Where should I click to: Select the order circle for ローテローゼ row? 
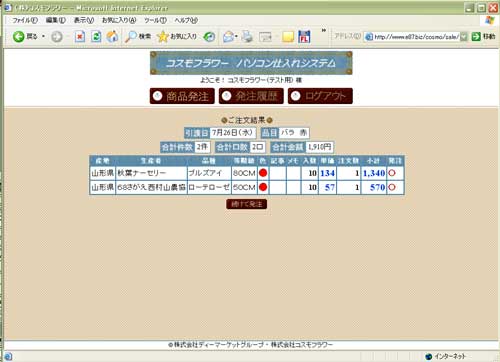[392, 187]
